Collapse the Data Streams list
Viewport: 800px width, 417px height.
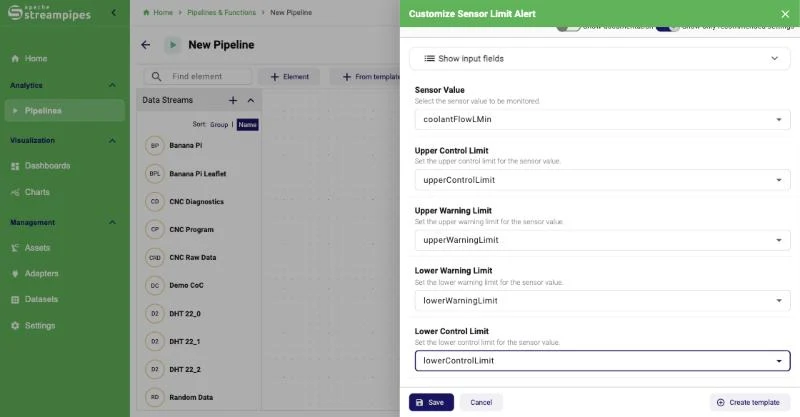(x=251, y=100)
